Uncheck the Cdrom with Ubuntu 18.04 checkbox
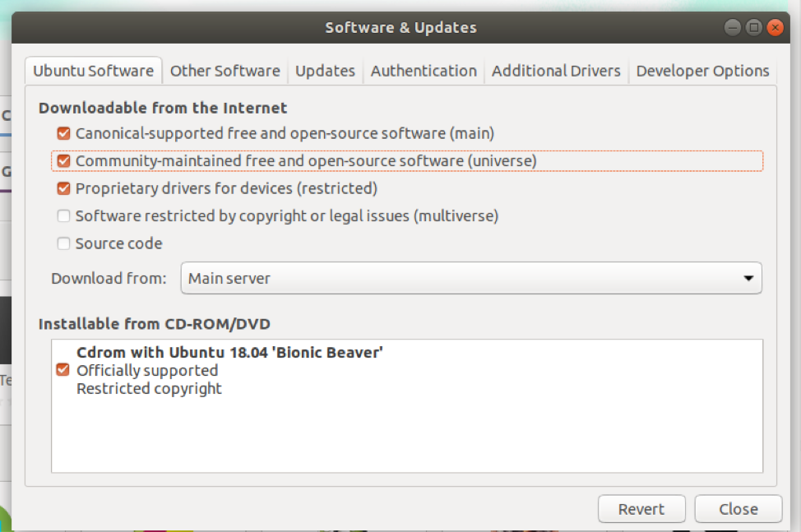801x532 pixels. click(63, 371)
